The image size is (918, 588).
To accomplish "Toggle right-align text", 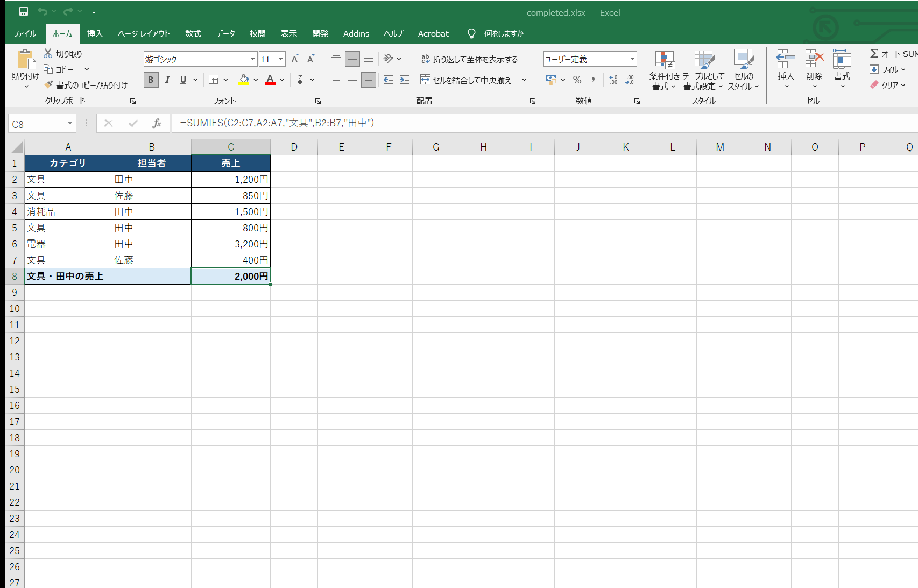I will (369, 80).
